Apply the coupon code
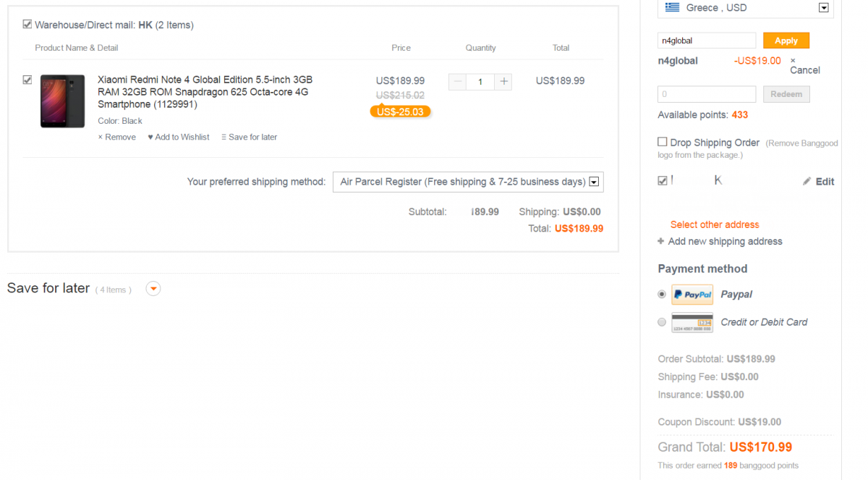 point(786,41)
